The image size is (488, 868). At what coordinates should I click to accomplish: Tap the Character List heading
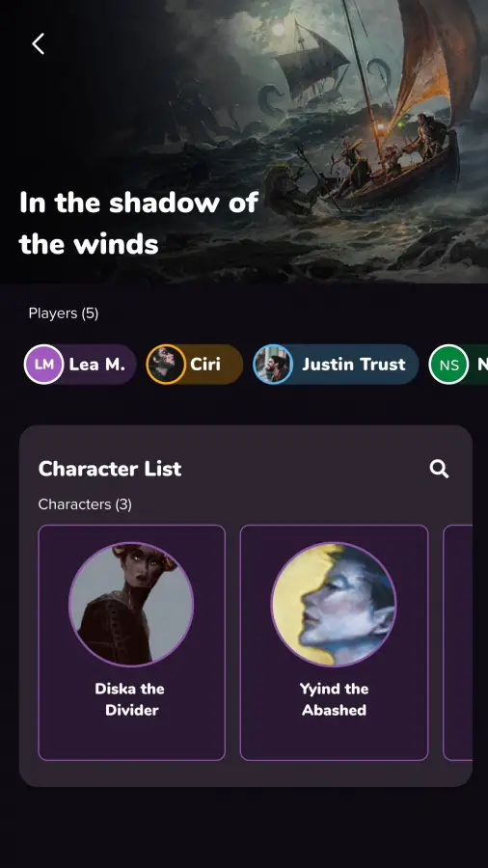(x=110, y=469)
